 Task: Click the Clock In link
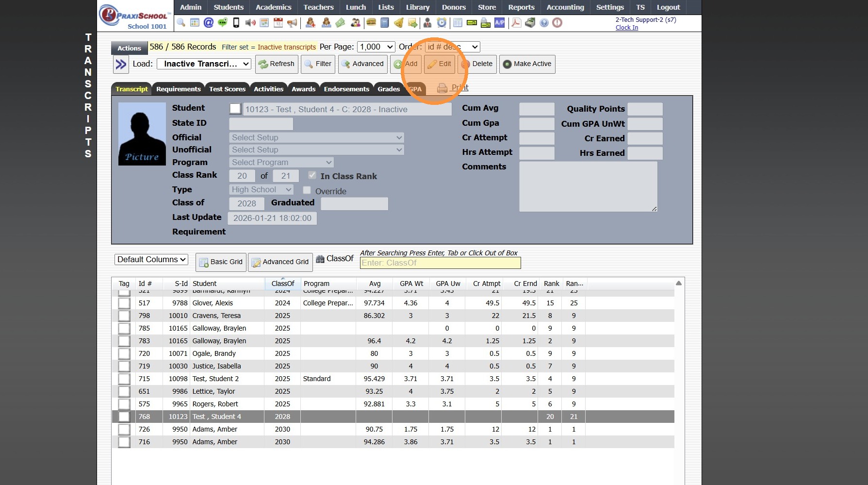coord(626,28)
